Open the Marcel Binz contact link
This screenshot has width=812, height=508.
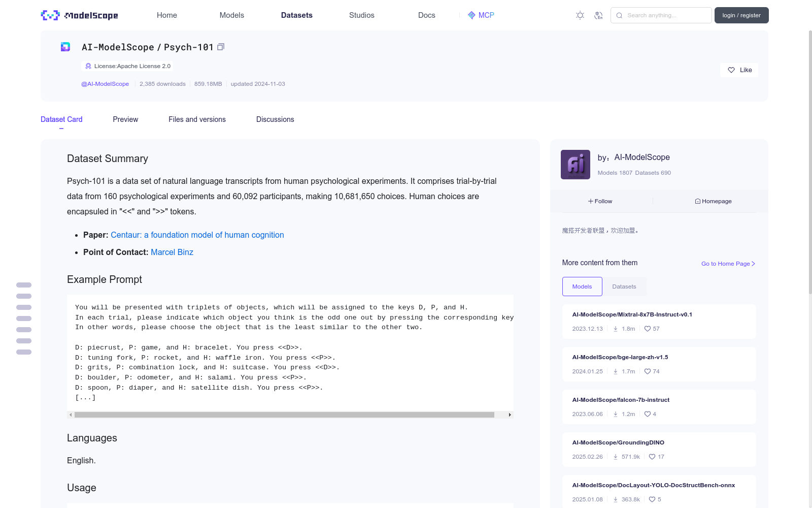pyautogui.click(x=172, y=252)
